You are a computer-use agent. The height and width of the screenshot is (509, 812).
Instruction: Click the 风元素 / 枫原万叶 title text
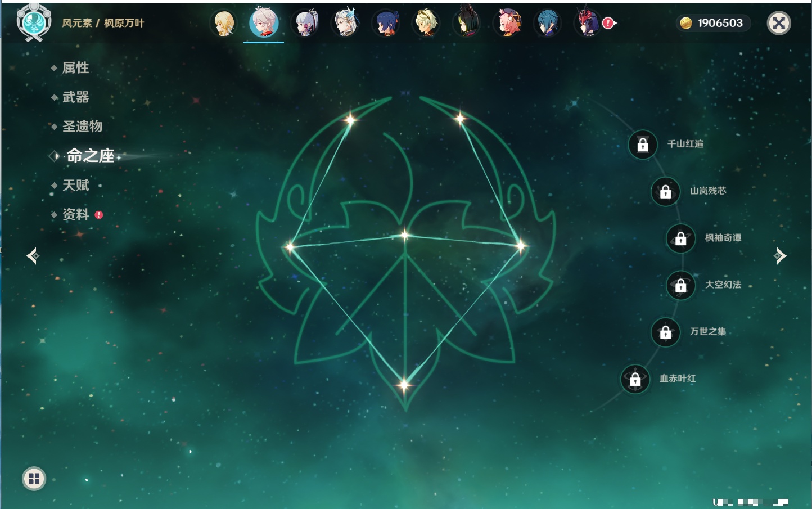pyautogui.click(x=103, y=23)
